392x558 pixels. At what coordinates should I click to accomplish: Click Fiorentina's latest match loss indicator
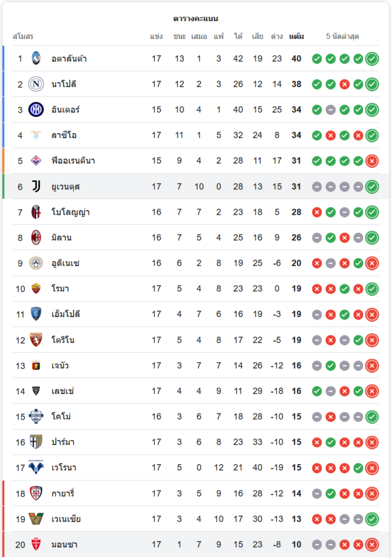[x=372, y=161]
